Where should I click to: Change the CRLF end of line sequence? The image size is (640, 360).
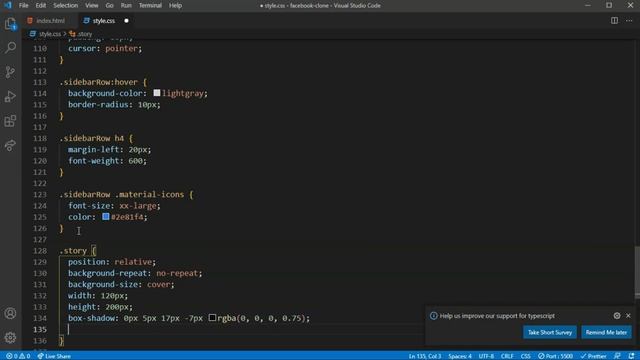coord(507,356)
